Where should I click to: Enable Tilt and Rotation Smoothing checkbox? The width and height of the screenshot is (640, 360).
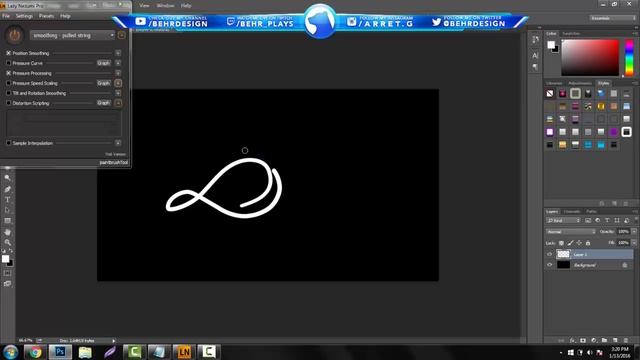coord(9,93)
